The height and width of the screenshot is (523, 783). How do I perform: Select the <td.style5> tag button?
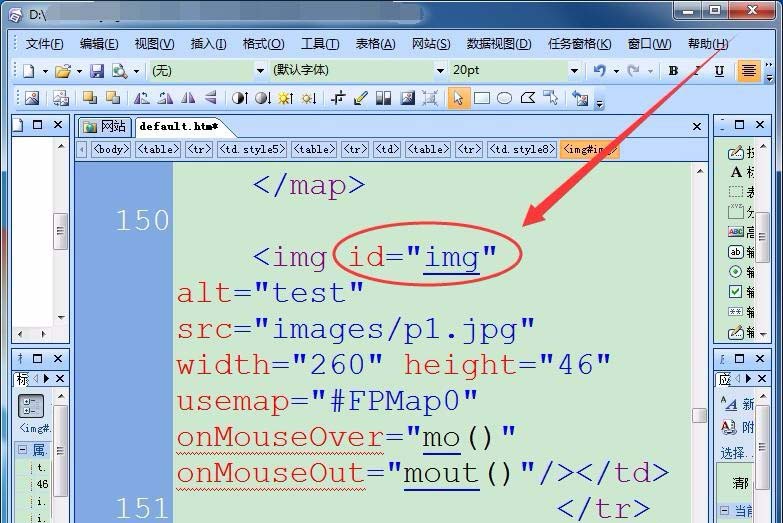pyautogui.click(x=252, y=149)
